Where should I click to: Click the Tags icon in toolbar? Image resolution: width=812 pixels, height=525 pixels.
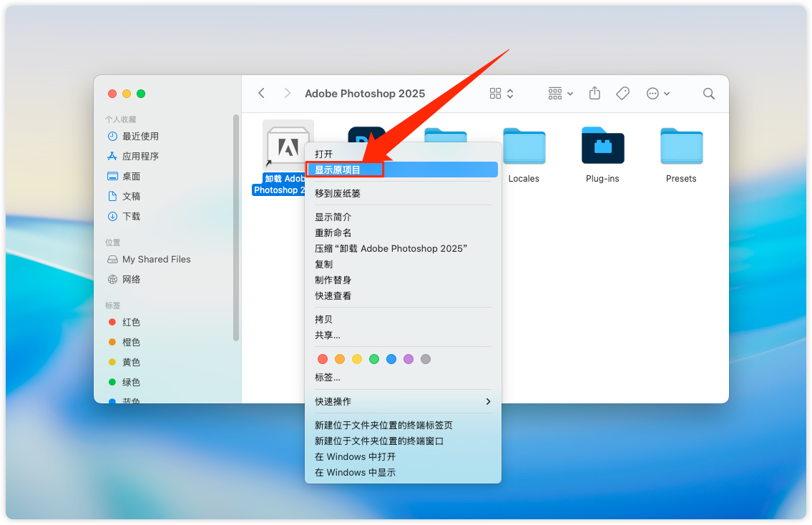[622, 93]
